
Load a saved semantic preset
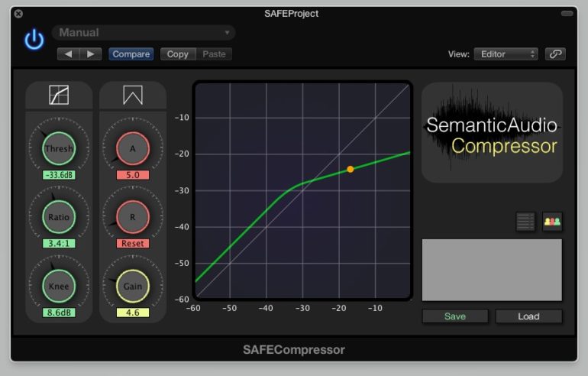click(528, 316)
